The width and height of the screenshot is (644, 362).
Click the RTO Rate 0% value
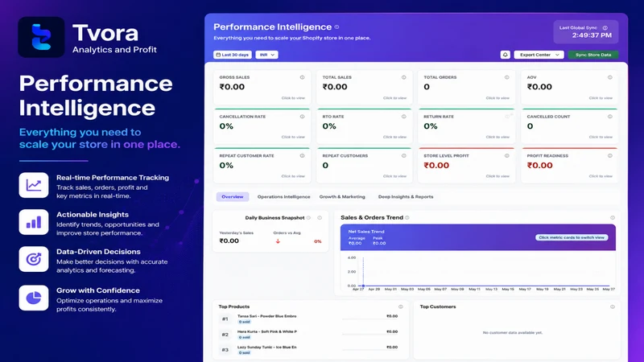329,126
